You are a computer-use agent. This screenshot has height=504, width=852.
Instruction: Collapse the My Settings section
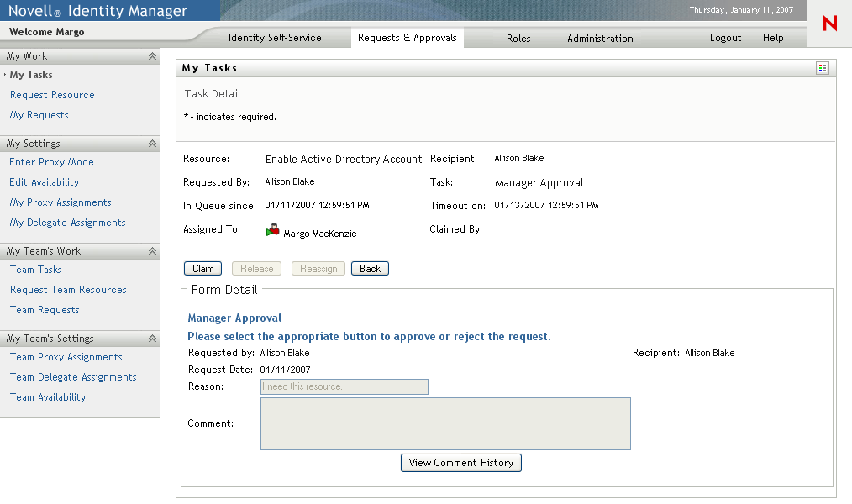click(152, 144)
